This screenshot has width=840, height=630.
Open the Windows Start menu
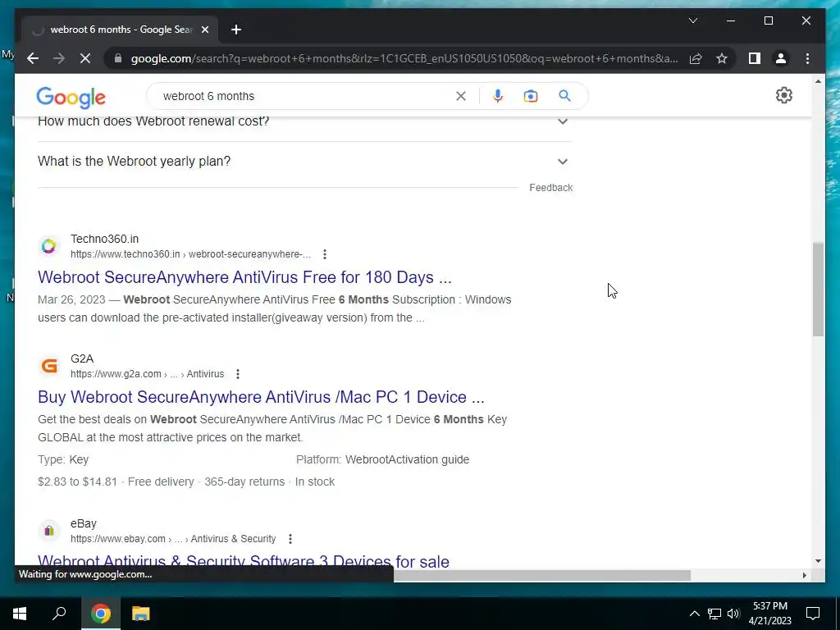pos(20,614)
